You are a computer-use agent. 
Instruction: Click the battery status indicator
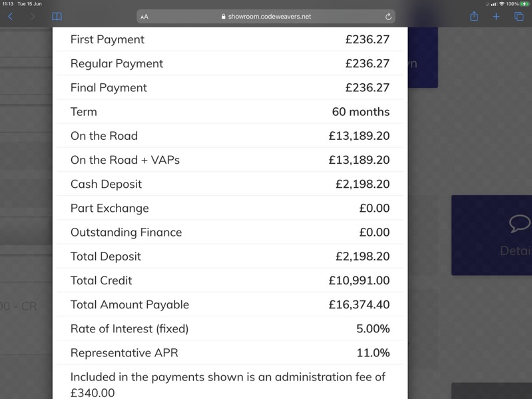pos(525,4)
